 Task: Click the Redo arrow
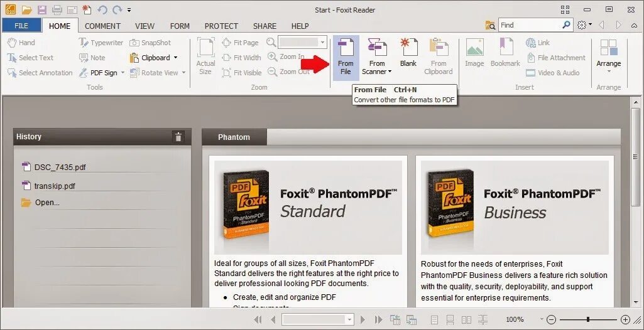pos(117,9)
